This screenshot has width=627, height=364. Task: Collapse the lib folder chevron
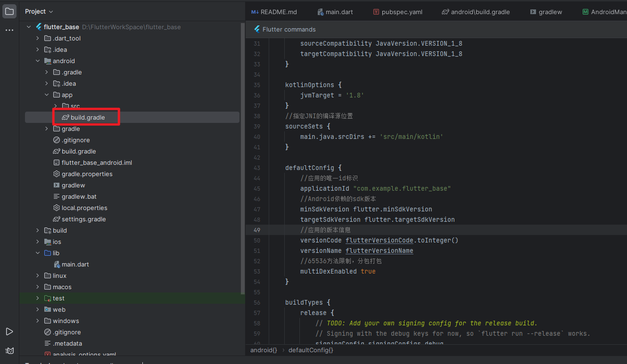pyautogui.click(x=38, y=253)
